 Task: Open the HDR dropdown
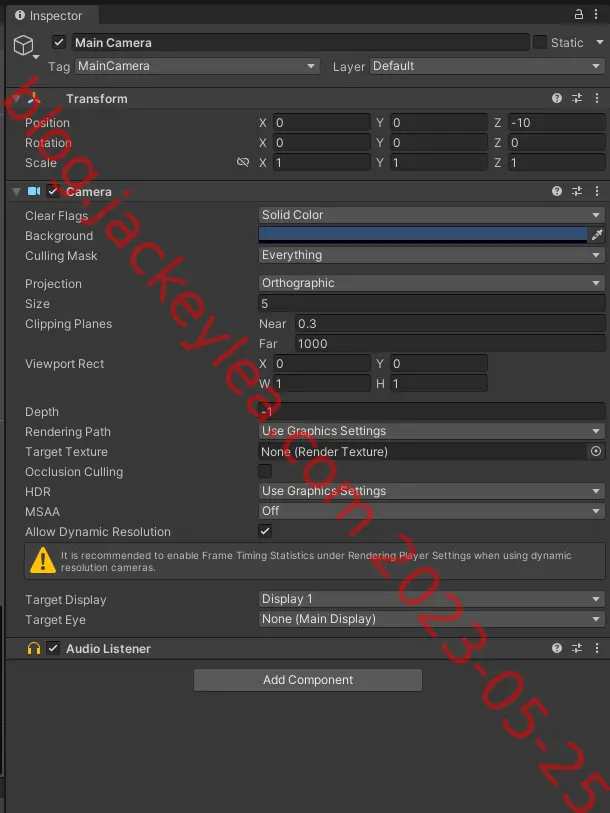coord(432,491)
